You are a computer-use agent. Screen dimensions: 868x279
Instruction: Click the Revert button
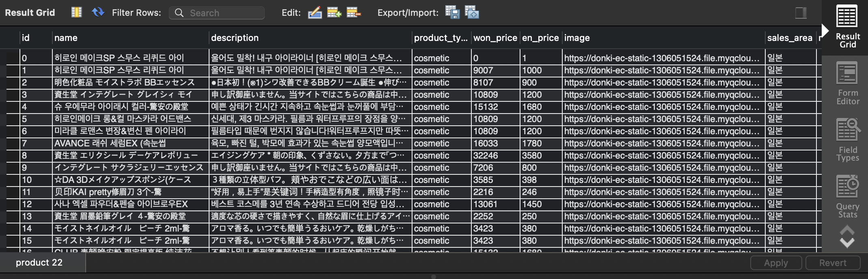[833, 263]
